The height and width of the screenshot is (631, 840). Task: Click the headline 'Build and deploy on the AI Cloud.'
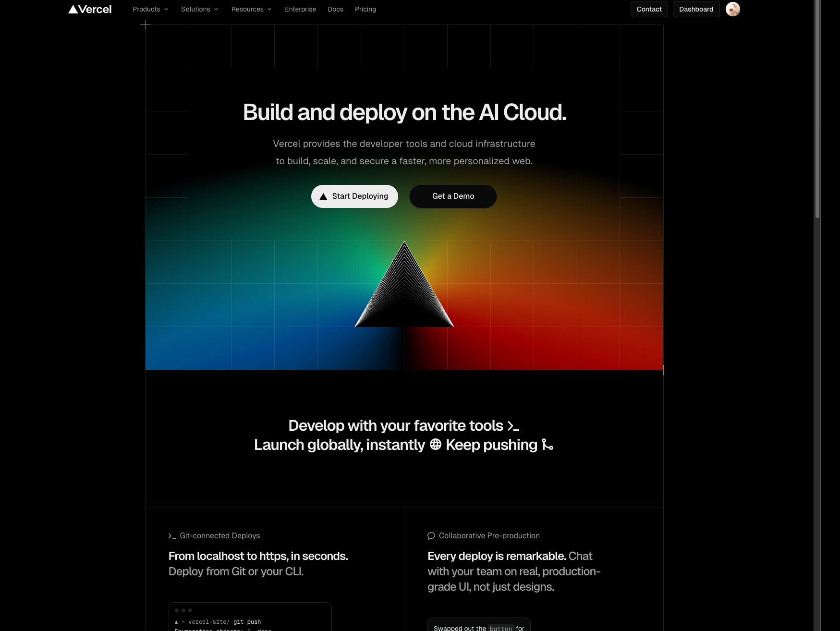(x=404, y=112)
